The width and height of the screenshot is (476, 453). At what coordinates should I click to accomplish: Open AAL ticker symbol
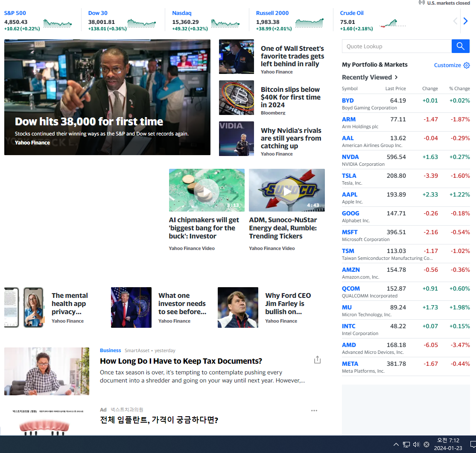click(x=348, y=138)
